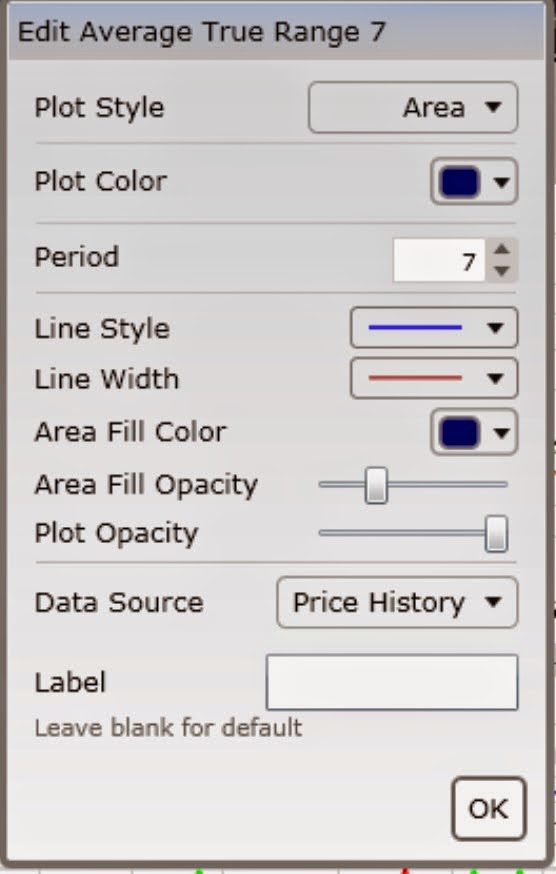Click the Plot Style label text
556x874 pixels.
(99, 107)
